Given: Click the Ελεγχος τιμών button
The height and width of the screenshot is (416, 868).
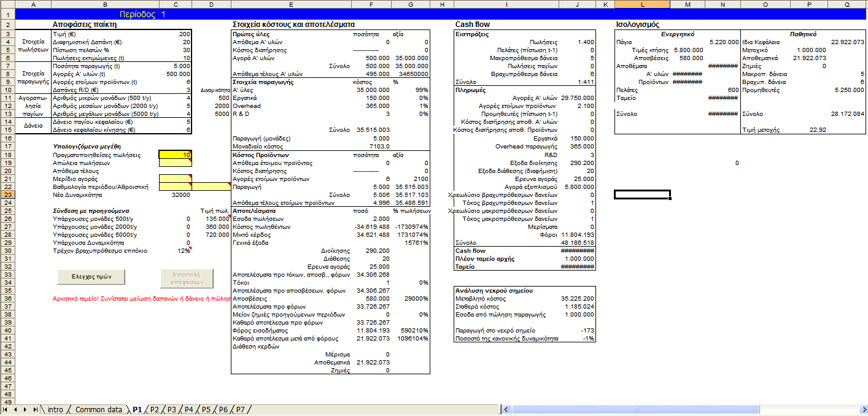Looking at the screenshot, I should (x=91, y=276).
